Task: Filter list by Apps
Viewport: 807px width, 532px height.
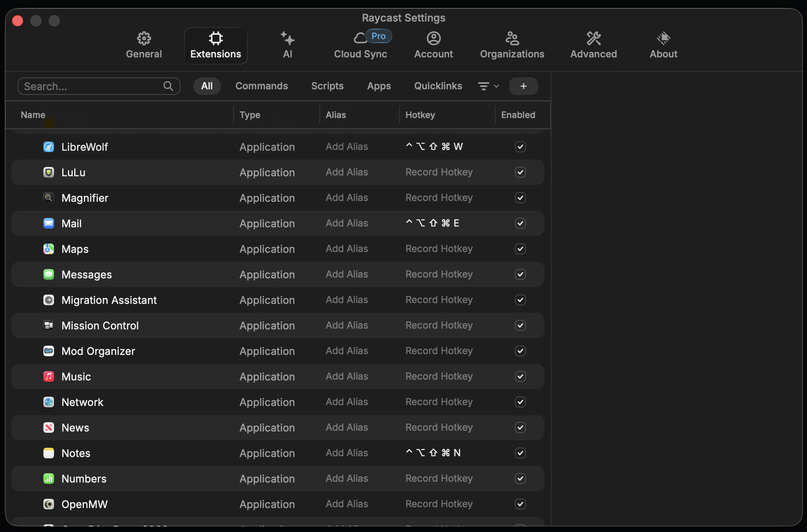Action: click(379, 86)
